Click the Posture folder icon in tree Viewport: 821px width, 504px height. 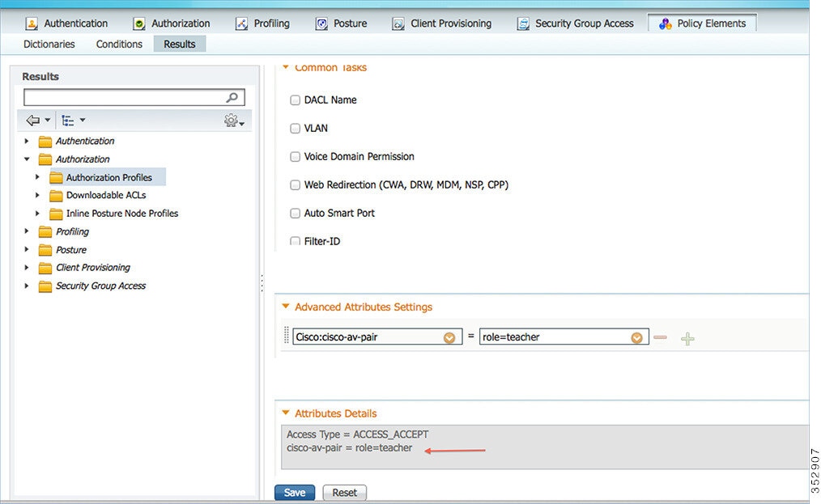45,250
